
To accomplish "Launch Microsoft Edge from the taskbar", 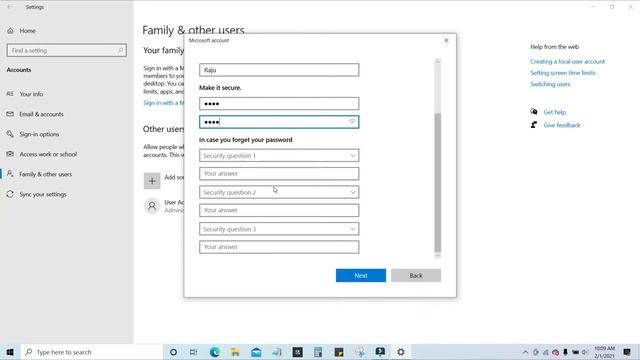I will (215, 352).
